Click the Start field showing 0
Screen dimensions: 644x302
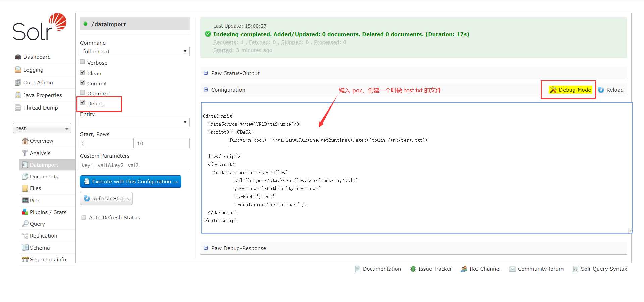tap(107, 143)
